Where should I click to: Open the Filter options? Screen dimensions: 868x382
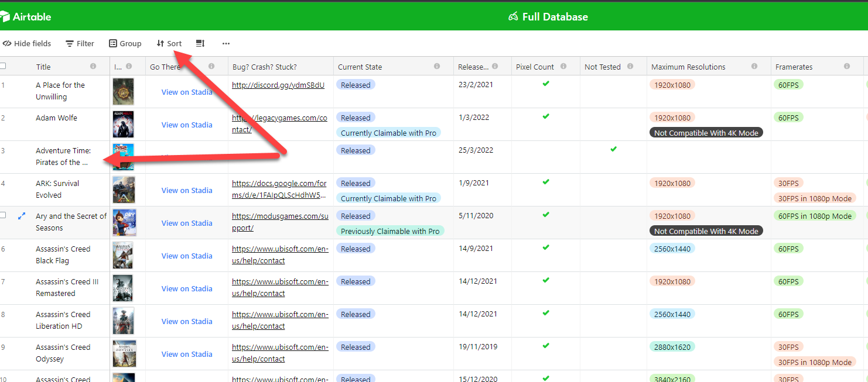(x=80, y=43)
